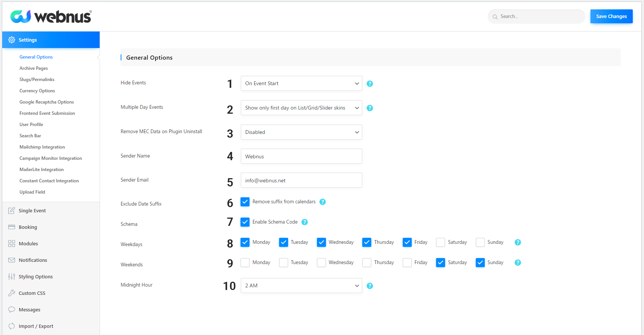Check Tuesday in the Weekends row
This screenshot has height=335, width=644.
284,263
